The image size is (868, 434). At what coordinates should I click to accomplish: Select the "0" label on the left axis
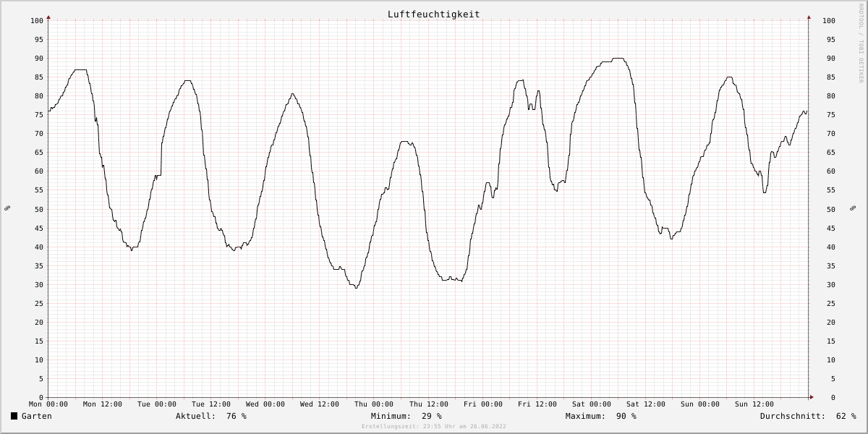pyautogui.click(x=41, y=398)
